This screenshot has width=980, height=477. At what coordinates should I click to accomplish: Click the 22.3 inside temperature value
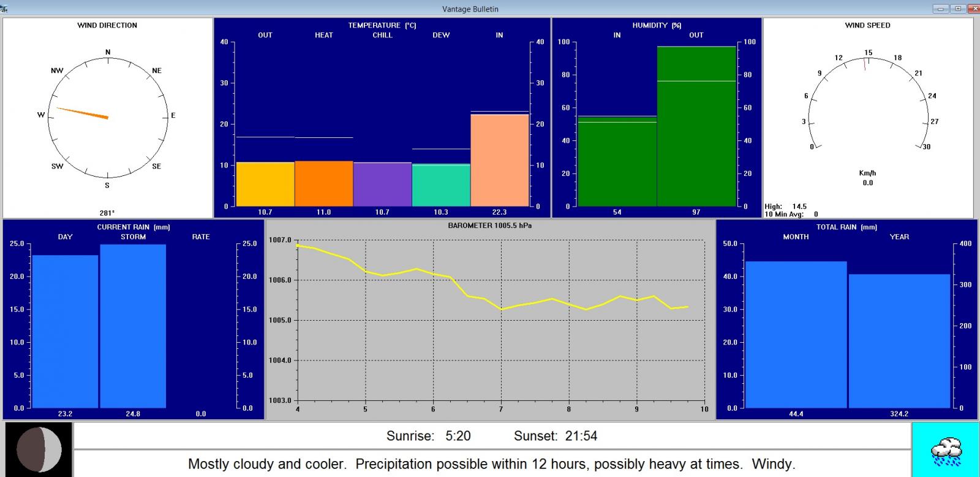coord(500,212)
